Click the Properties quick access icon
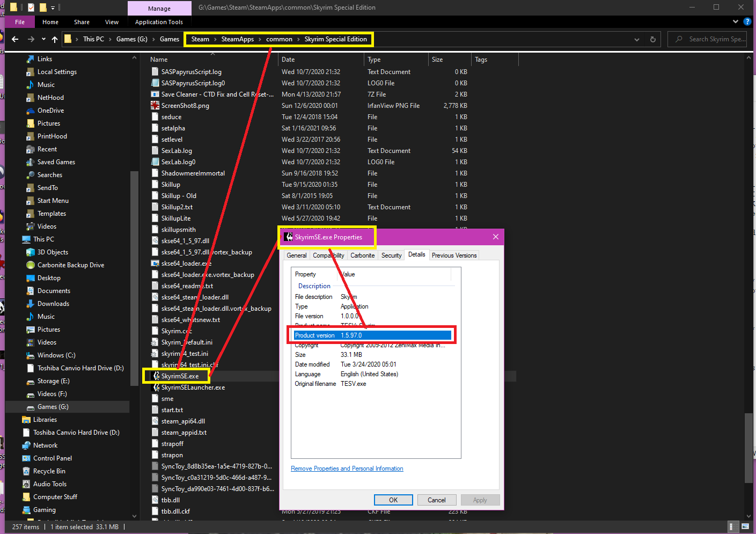756x534 pixels. pos(31,8)
